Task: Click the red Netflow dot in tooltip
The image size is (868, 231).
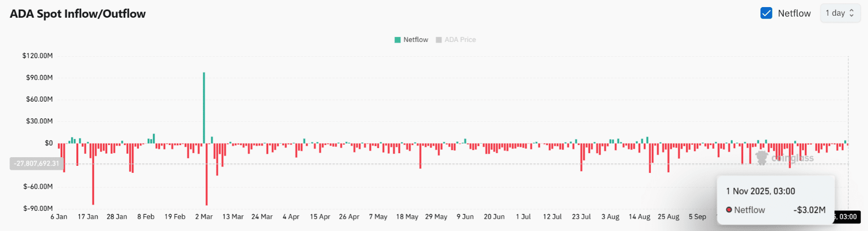Action: pyautogui.click(x=729, y=210)
